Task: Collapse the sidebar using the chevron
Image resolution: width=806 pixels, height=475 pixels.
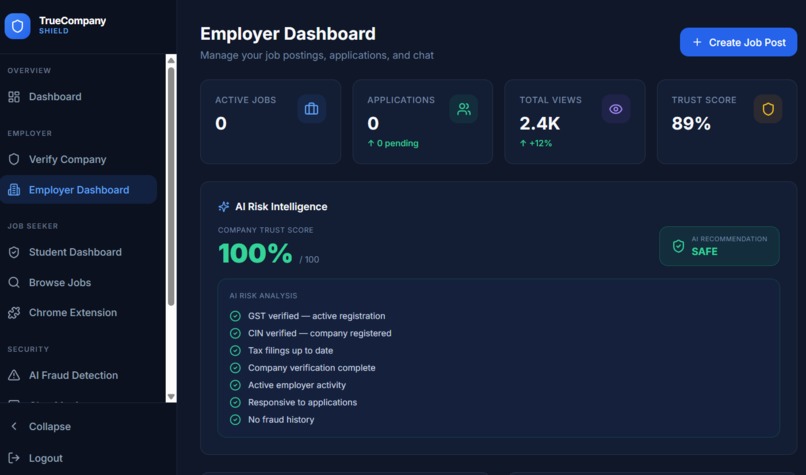Action: [14, 426]
